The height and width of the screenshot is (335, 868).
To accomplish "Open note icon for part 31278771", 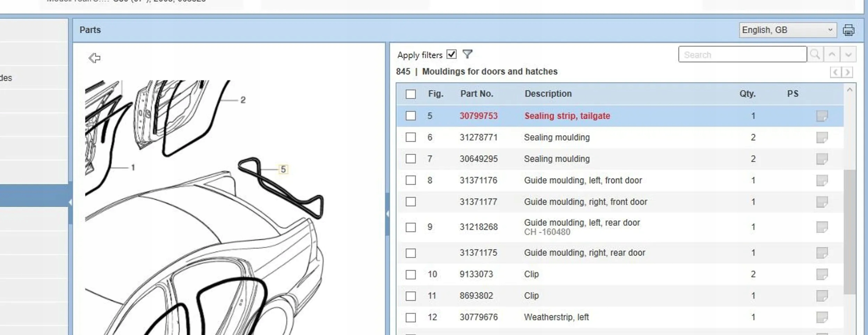I will [822, 138].
